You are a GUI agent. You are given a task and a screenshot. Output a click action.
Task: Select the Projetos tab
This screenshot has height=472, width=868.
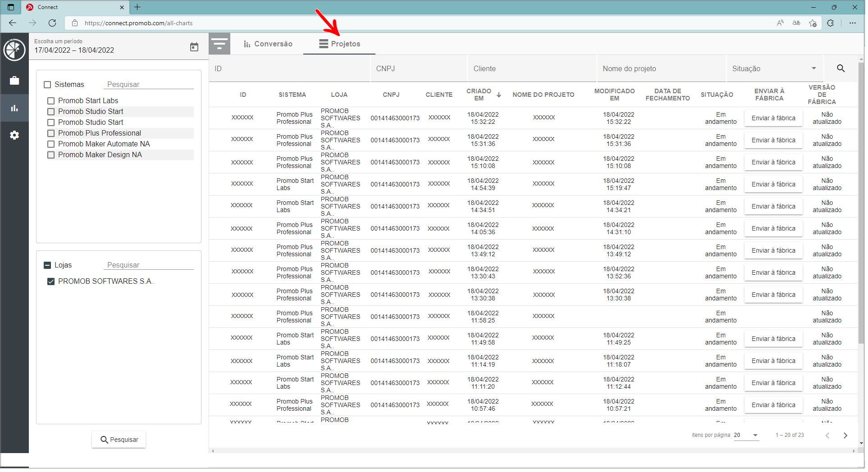point(339,44)
